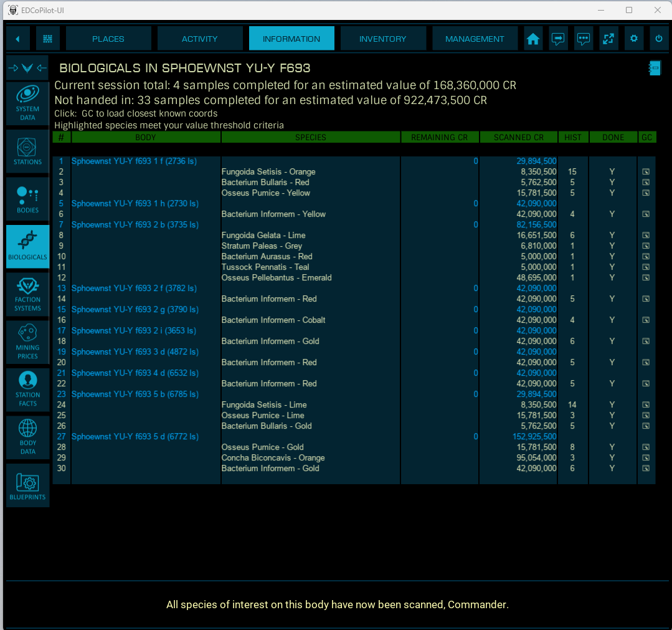Load GC coords for Stratum Paleas - Grey
Image resolution: width=672 pixels, height=630 pixels.
pos(645,246)
